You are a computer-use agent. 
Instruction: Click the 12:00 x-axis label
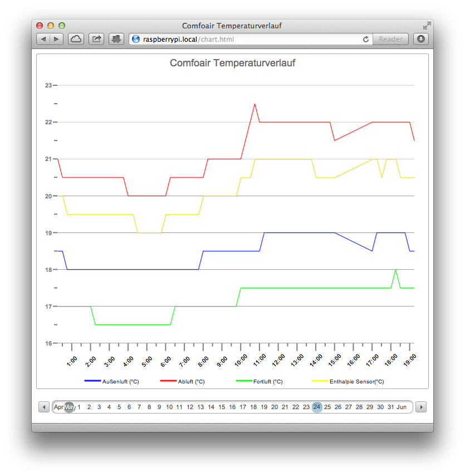tap(278, 360)
